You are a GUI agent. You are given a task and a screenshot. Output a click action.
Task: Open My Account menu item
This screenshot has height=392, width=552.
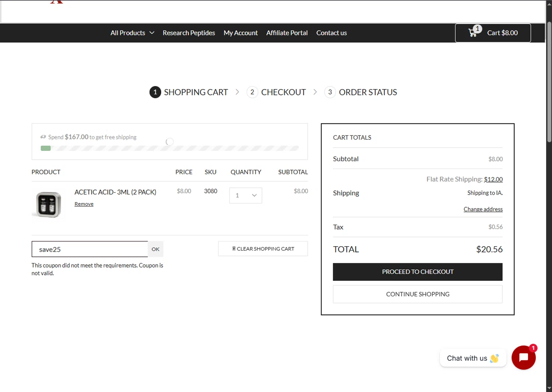point(241,33)
